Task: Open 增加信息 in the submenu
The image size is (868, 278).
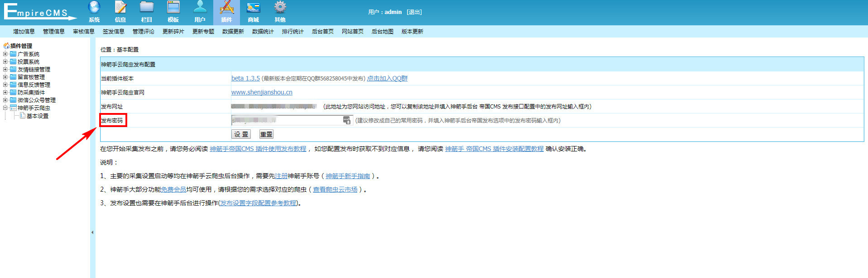Action: [24, 32]
